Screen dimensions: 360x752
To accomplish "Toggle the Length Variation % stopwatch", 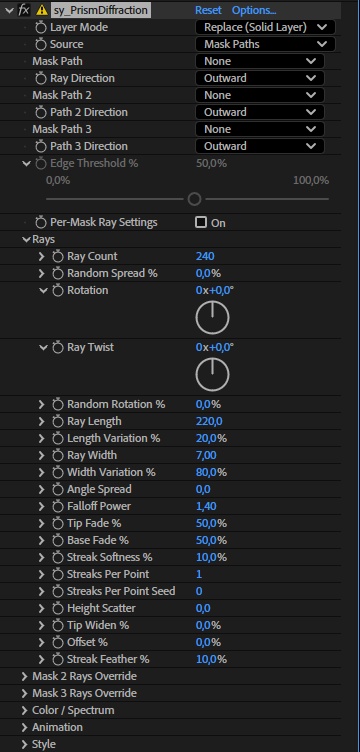I will [58, 439].
